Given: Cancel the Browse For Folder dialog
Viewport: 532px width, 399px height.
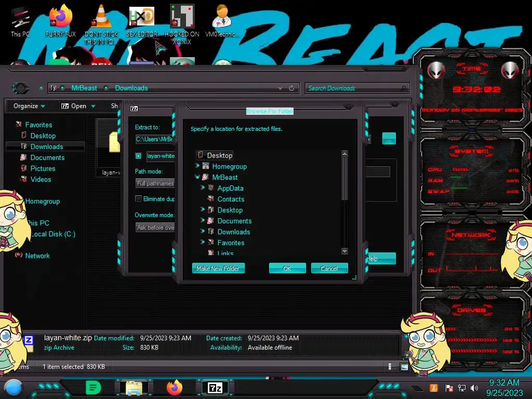Looking at the screenshot, I should click(x=329, y=269).
